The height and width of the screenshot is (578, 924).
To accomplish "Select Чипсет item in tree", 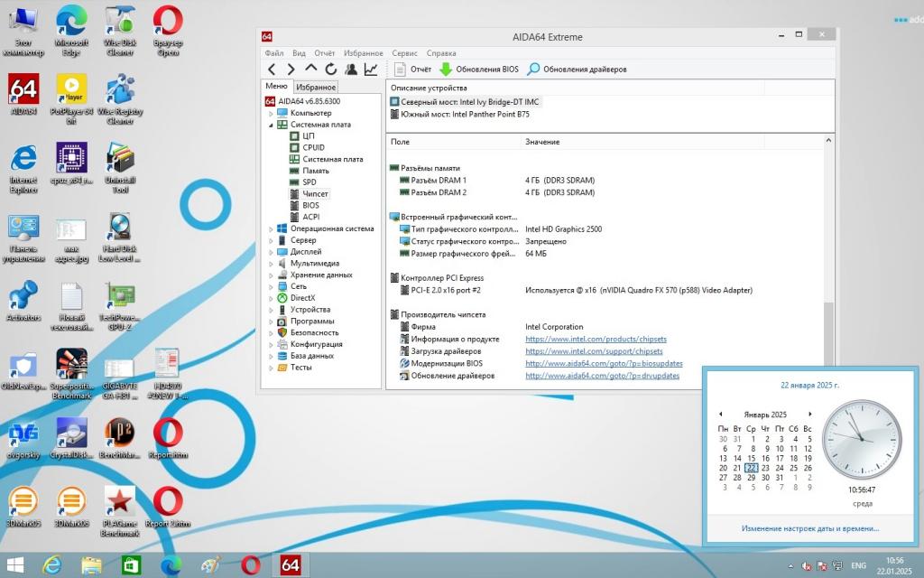I will pos(309,193).
